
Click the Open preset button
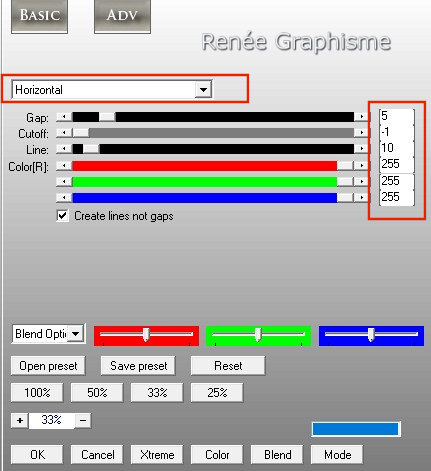(x=48, y=366)
